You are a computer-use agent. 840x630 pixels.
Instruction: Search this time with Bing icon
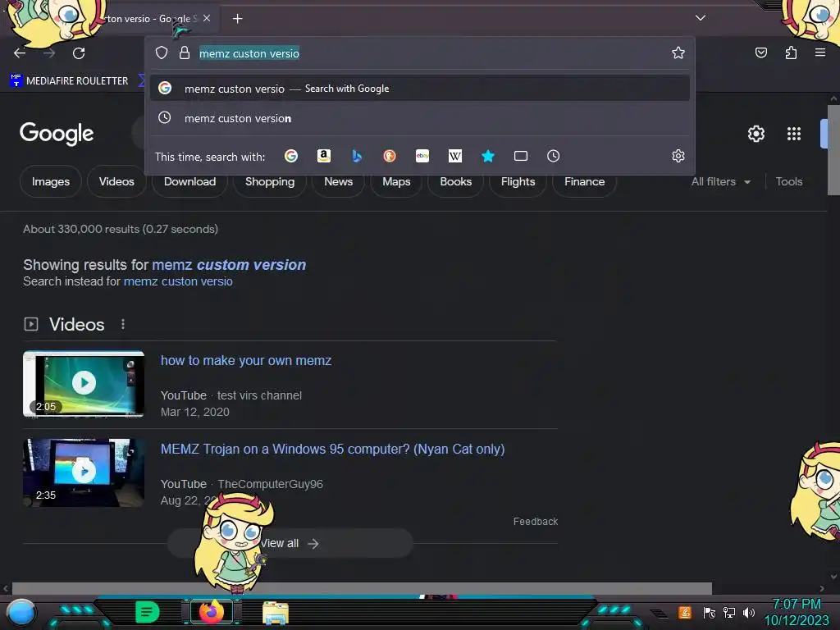357,156
